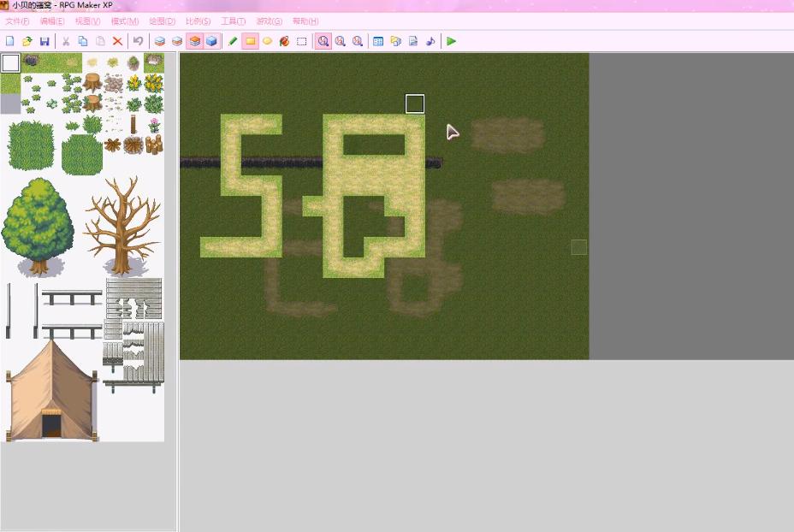Pick the pink flower tile
The height and width of the screenshot is (532, 794).
[154, 125]
